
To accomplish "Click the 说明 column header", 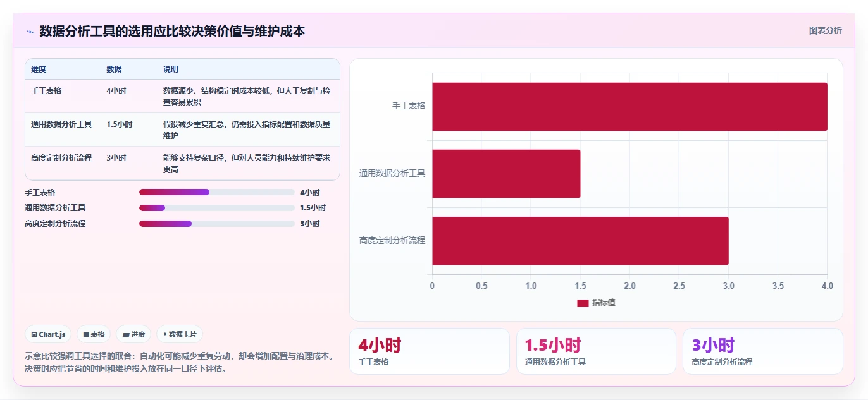I will 171,70.
